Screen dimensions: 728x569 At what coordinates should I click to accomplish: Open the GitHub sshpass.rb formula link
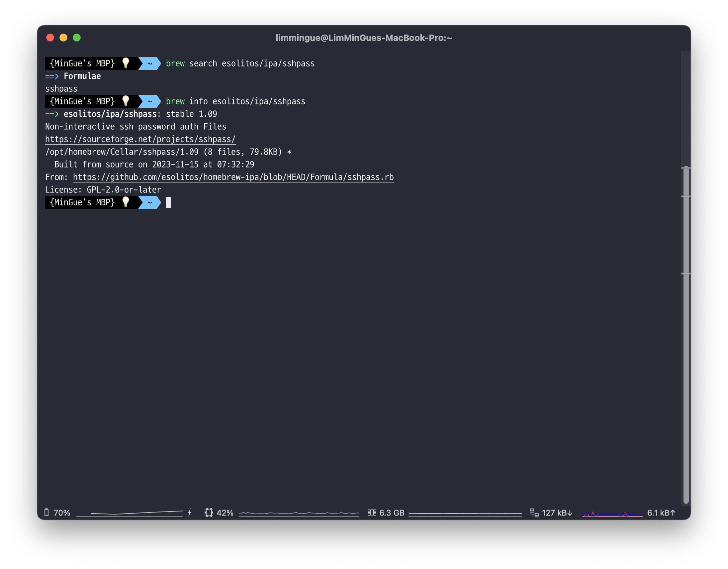click(233, 177)
